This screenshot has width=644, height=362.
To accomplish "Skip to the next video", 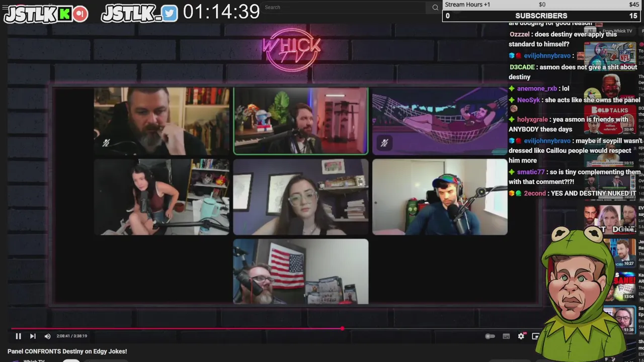I will pyautogui.click(x=33, y=336).
